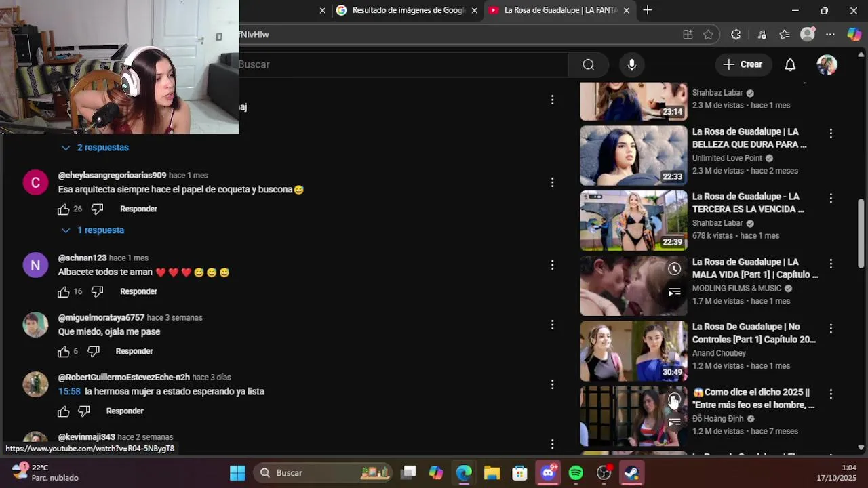Open a new browser tab
868x488 pixels.
[648, 10]
